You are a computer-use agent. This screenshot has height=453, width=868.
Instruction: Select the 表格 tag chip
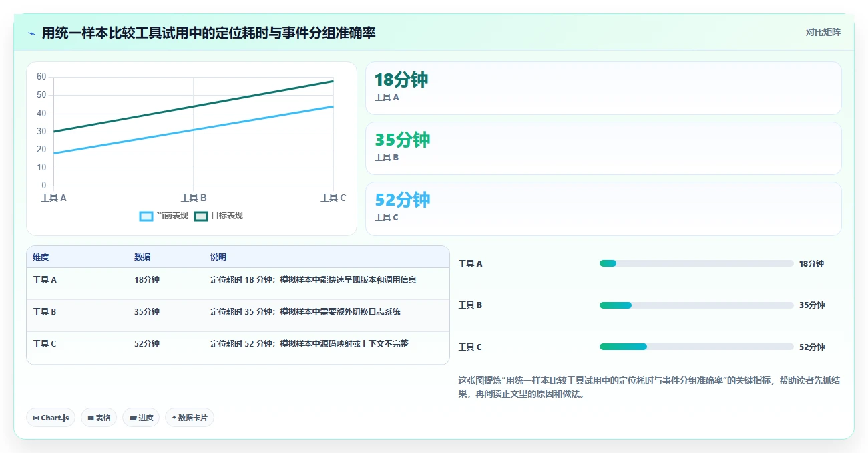coord(99,418)
